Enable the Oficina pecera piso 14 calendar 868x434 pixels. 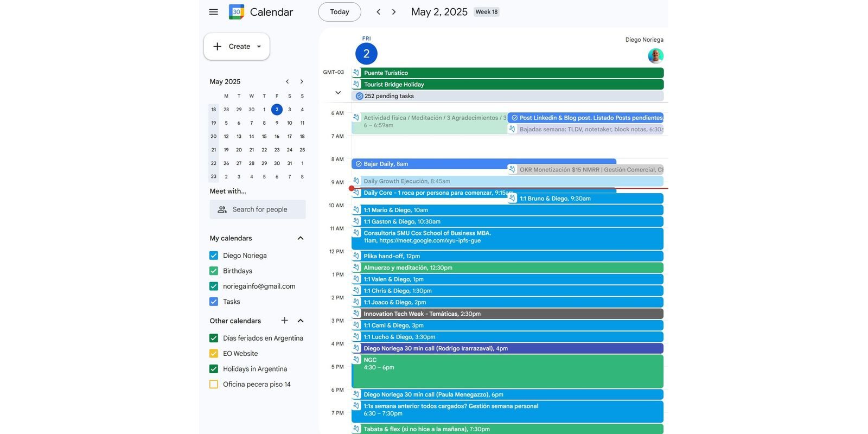click(214, 384)
